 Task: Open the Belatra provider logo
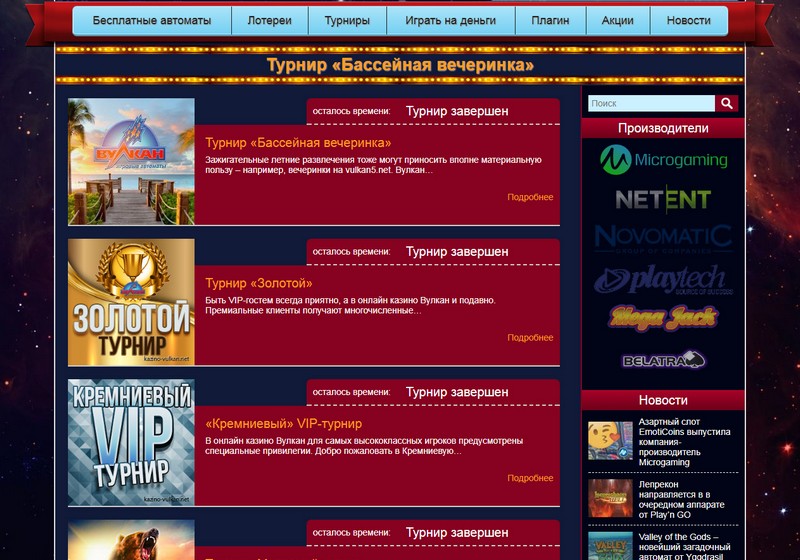pos(663,360)
